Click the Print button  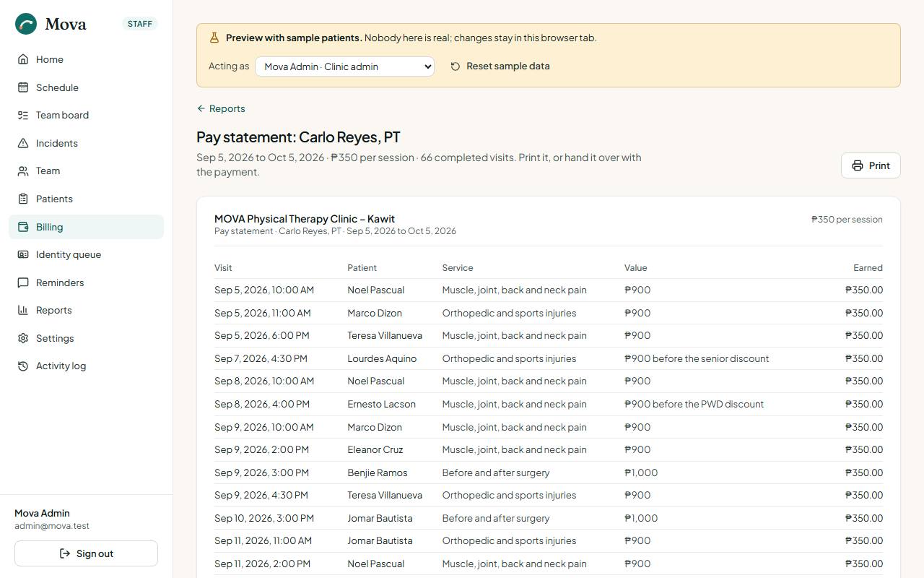[x=871, y=165]
